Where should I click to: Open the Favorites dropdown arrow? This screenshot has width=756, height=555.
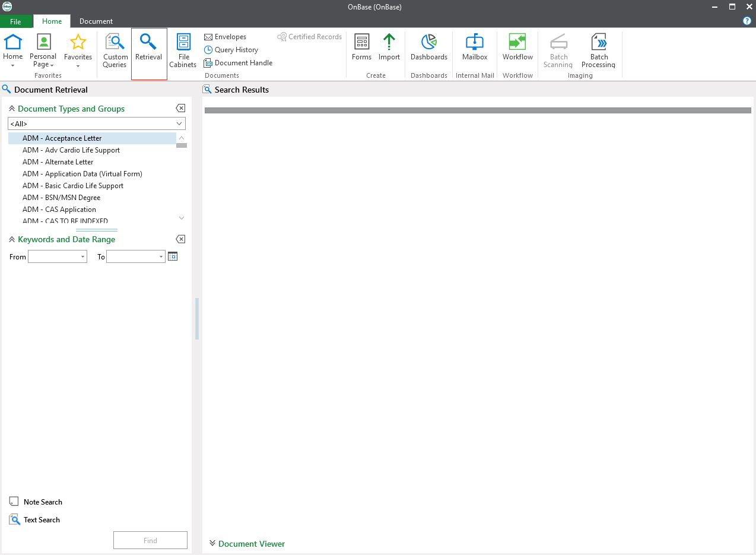point(78,66)
